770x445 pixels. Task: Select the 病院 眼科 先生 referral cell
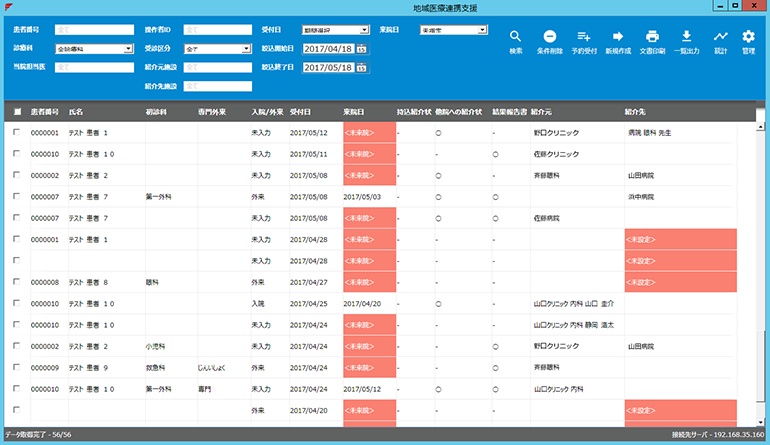point(649,133)
